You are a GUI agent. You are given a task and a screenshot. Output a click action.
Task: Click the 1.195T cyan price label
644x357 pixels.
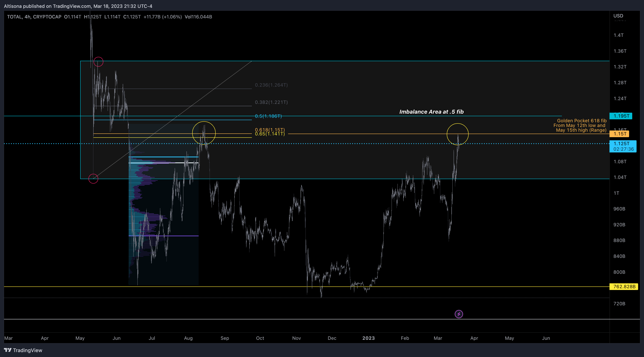(621, 116)
